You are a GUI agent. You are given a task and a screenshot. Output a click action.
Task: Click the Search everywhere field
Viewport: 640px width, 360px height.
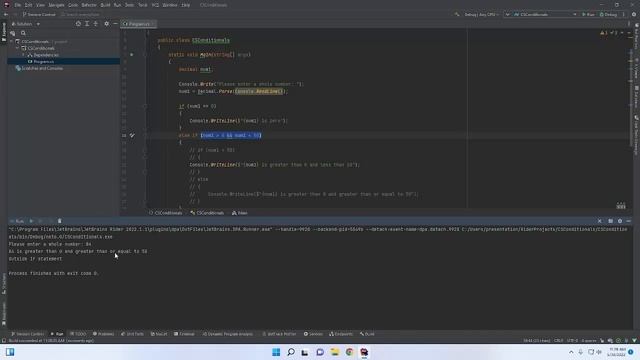80,14
